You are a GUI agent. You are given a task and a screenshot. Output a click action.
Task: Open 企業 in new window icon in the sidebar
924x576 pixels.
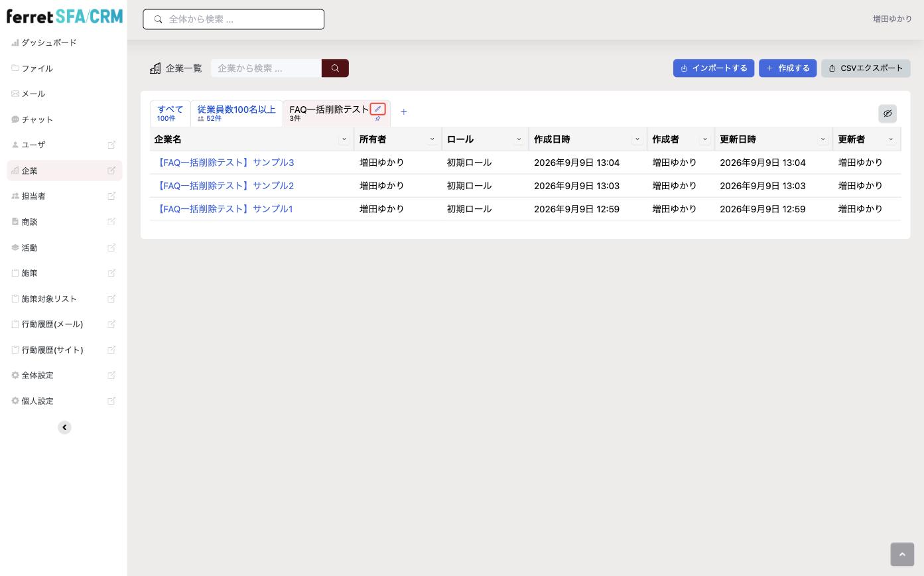(x=111, y=171)
